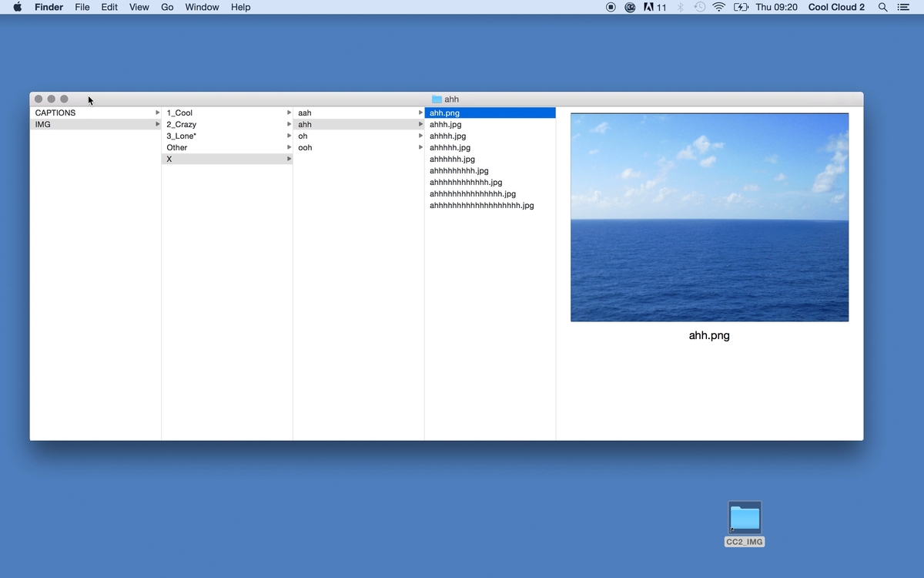Click the Wi-Fi status icon
The height and width of the screenshot is (578, 924).
[719, 7]
